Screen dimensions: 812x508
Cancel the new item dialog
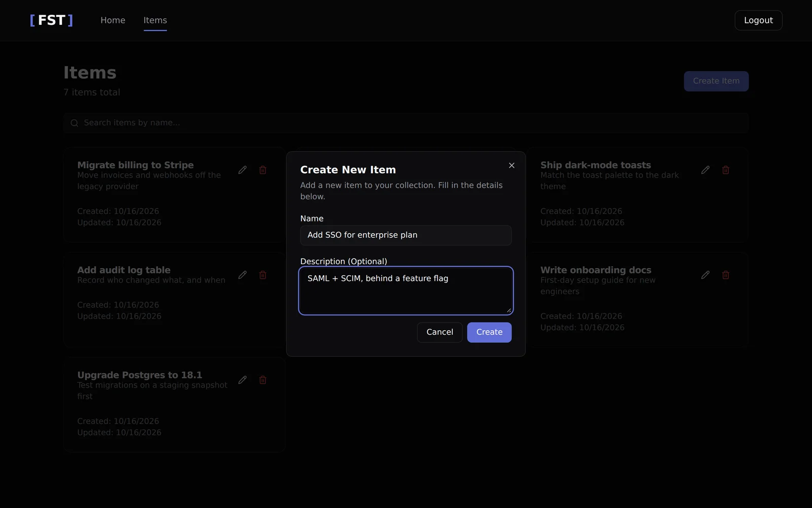[x=439, y=332]
